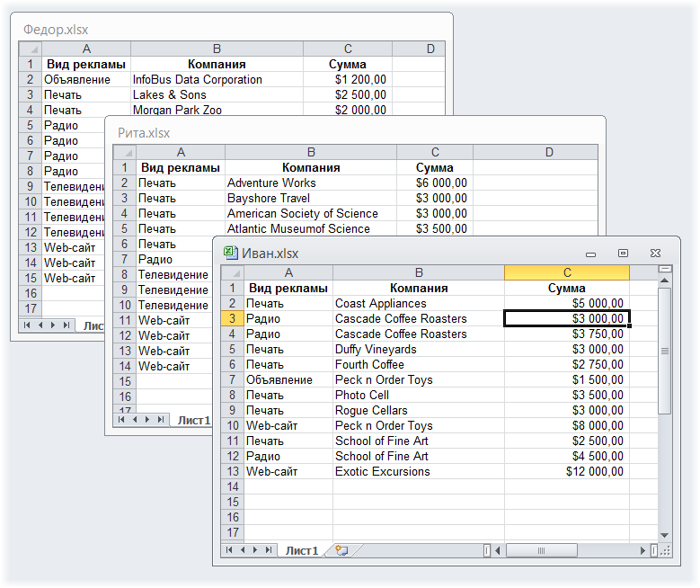700x588 pixels.
Task: Select the Duffy Vineyards cell
Action: (x=419, y=349)
